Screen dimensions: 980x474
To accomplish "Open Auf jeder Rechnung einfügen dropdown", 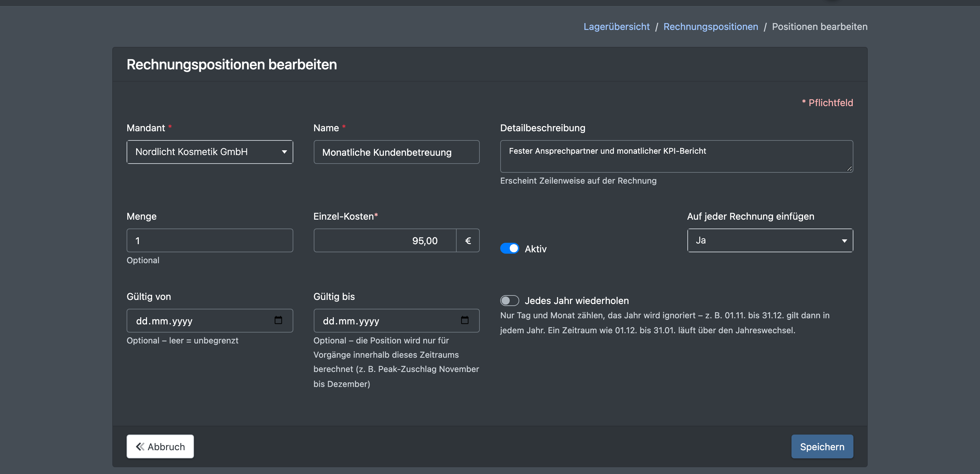I will tap(770, 240).
